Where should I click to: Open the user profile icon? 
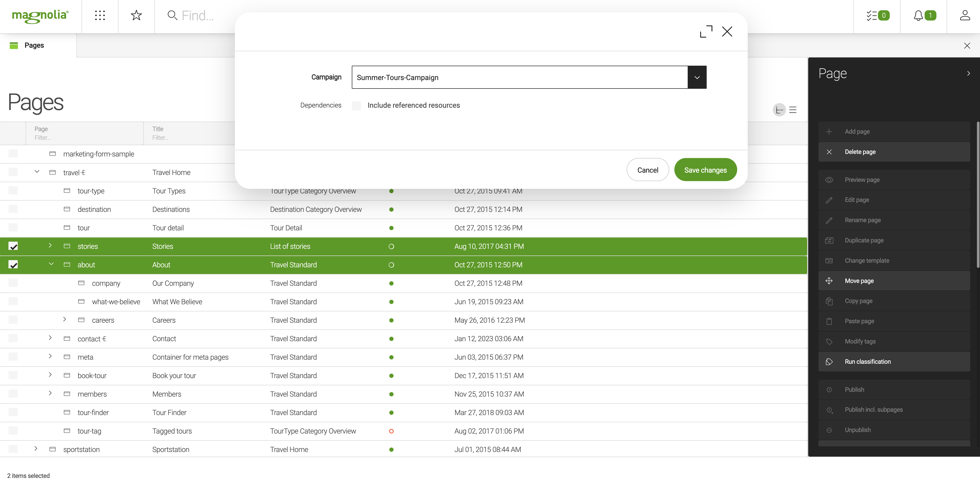click(x=965, y=15)
